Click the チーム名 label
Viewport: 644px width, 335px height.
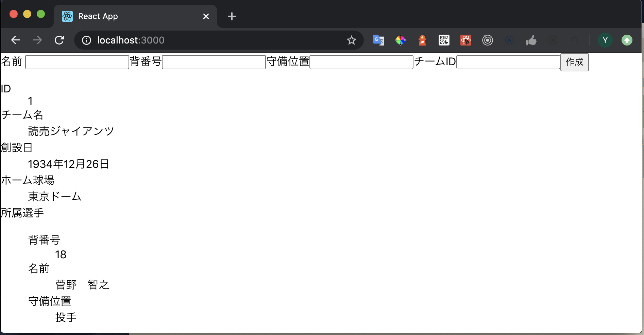click(x=22, y=115)
